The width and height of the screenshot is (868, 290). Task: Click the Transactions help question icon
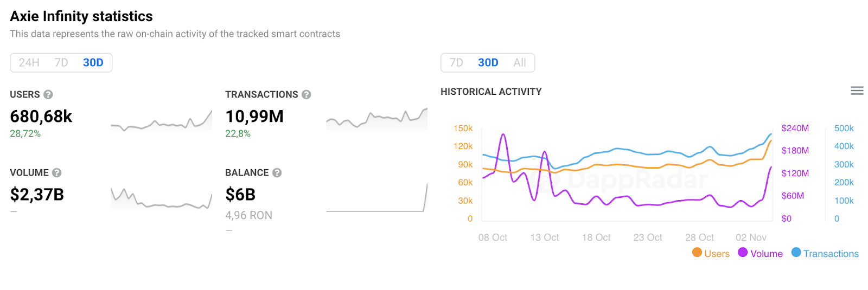[307, 94]
